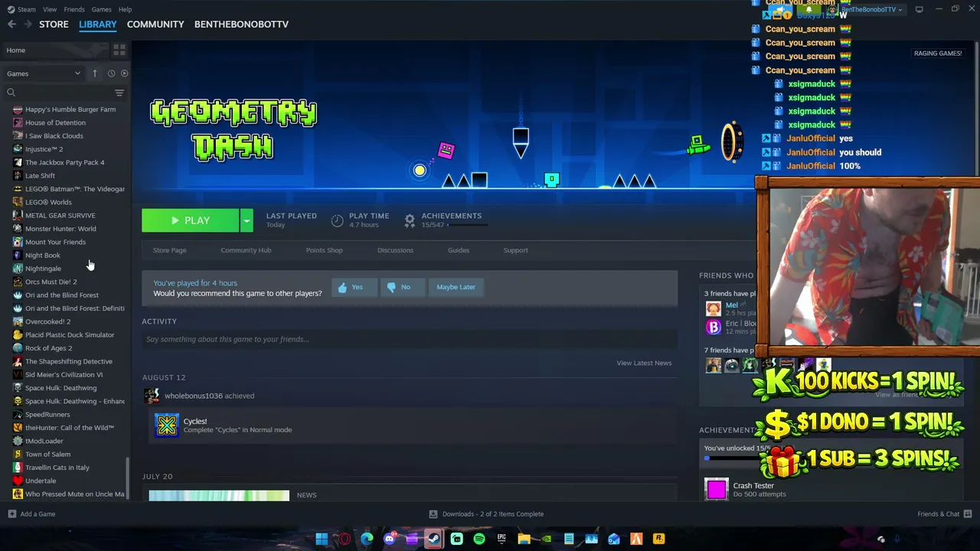Click the library search input field
The width and height of the screenshot is (980, 551).
[x=63, y=93]
